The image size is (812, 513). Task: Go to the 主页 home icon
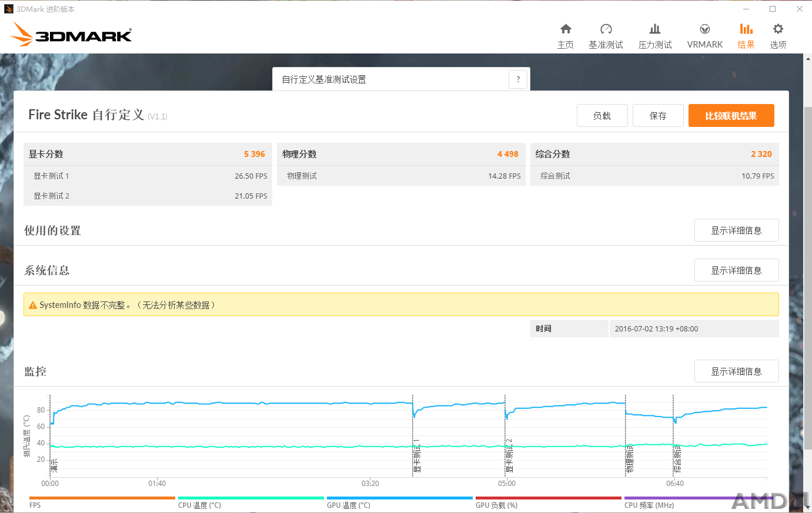point(566,29)
